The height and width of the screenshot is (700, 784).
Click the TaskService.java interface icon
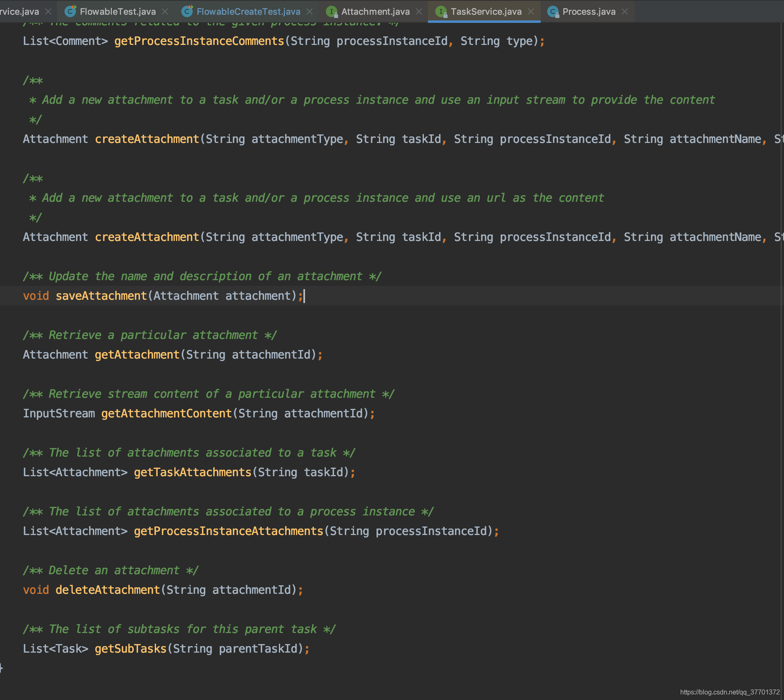click(441, 11)
